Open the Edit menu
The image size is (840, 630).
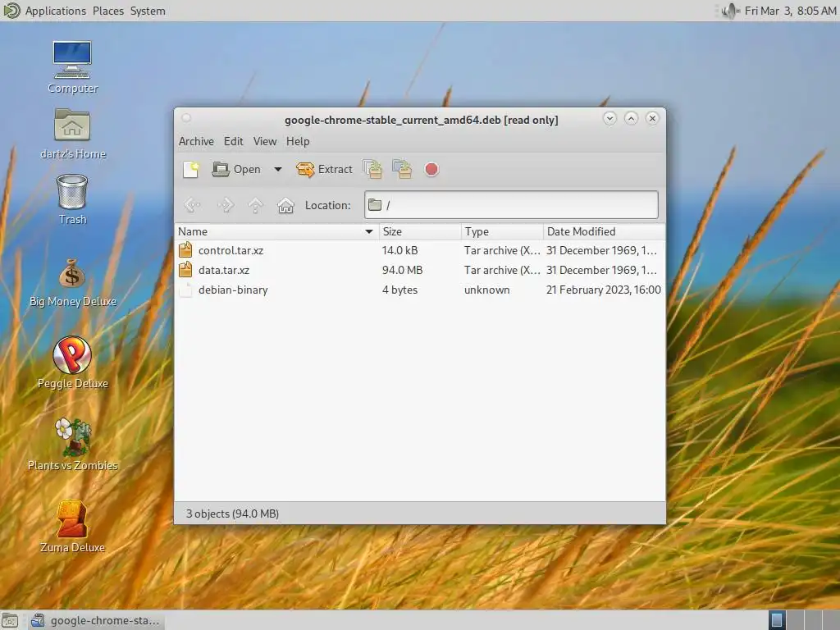coord(233,141)
